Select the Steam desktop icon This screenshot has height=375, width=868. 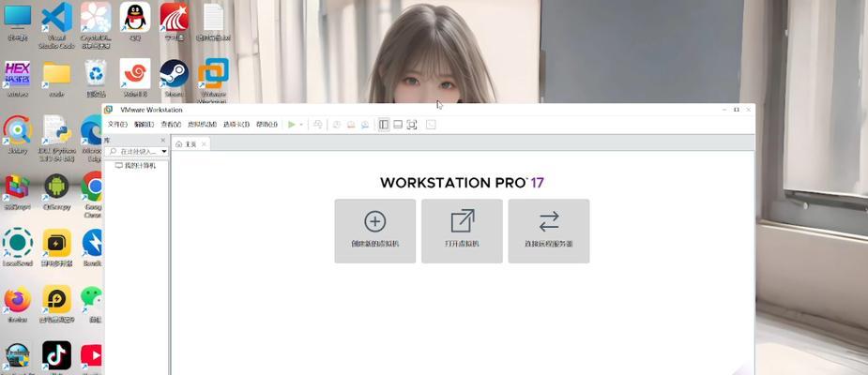[x=174, y=79]
